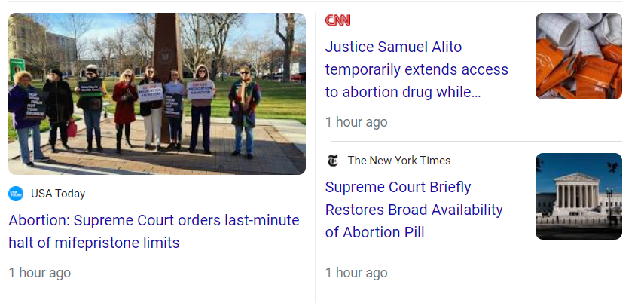This screenshot has height=303, width=644.
Task: Click '1 hour ago' under the NYT headline
Action: 356,272
